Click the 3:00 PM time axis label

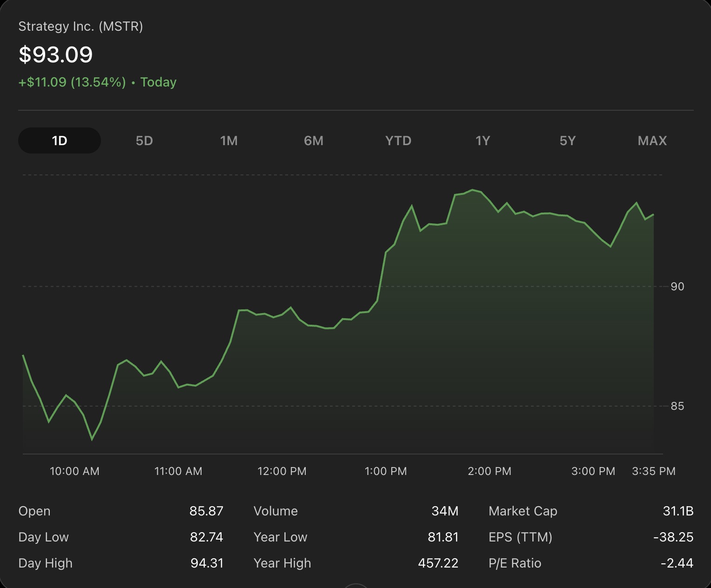[x=593, y=471]
